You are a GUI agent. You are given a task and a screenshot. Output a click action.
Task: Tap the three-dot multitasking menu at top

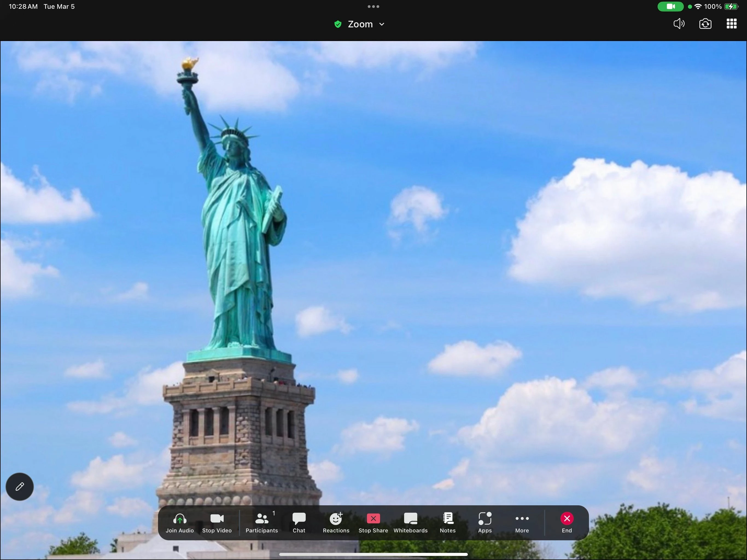click(373, 6)
